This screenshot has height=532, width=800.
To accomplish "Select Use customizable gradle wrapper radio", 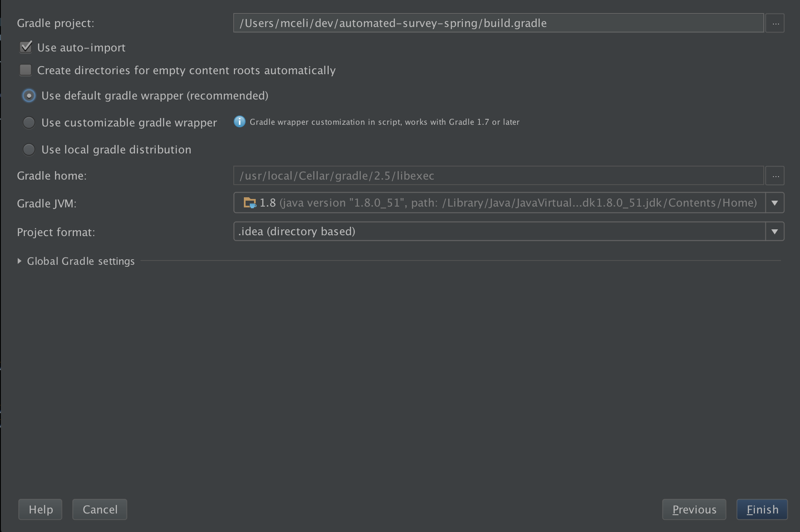I will (x=29, y=123).
